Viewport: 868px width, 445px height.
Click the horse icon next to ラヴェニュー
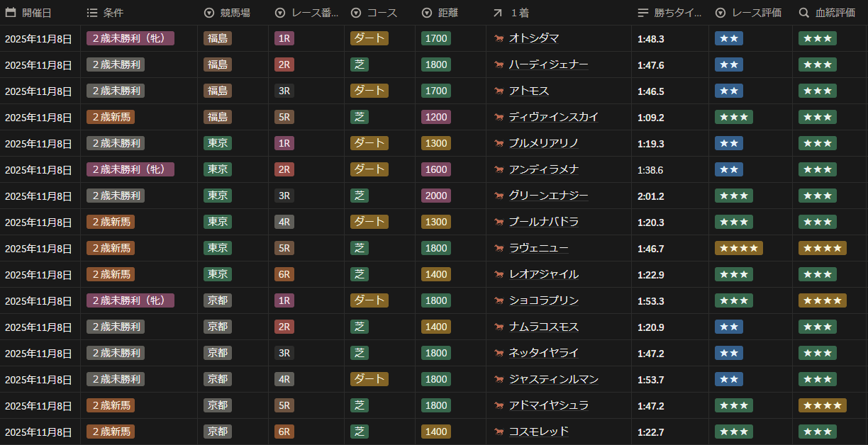click(499, 248)
